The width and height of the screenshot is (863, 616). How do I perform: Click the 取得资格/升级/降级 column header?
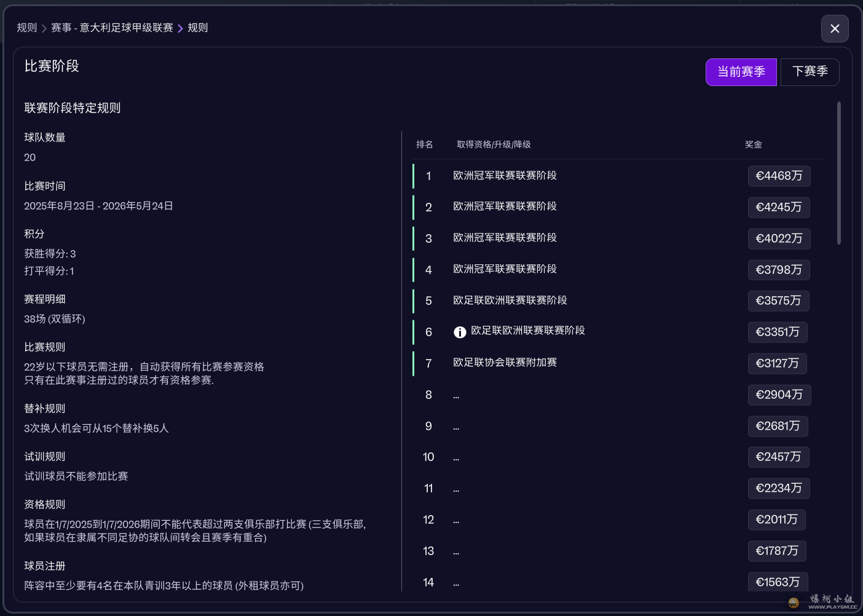pos(494,144)
